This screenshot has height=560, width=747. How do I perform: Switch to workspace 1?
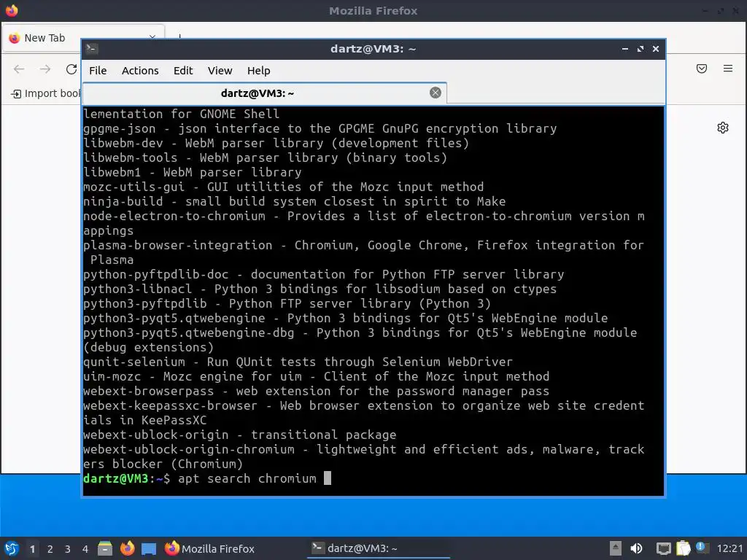pos(32,549)
